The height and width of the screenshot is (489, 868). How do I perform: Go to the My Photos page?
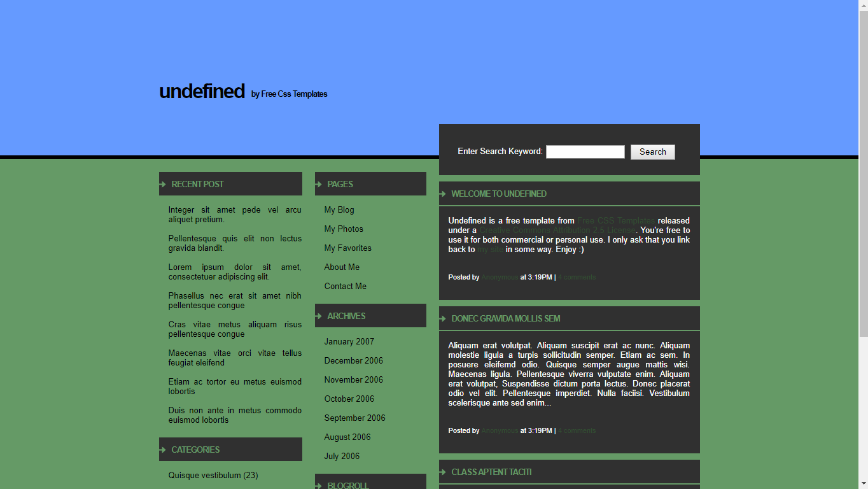coord(344,229)
